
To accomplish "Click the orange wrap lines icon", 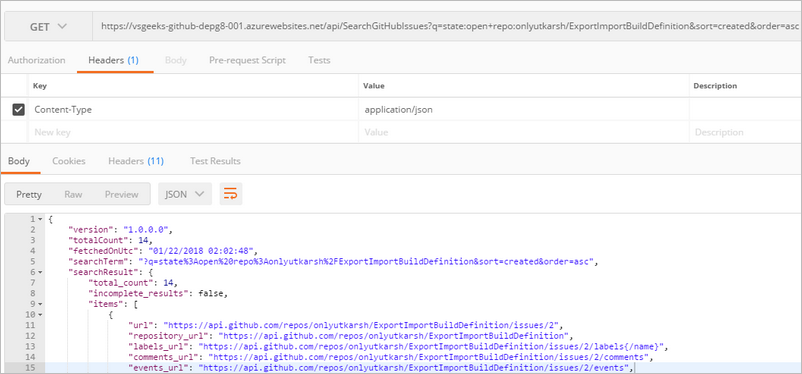I will 231,194.
